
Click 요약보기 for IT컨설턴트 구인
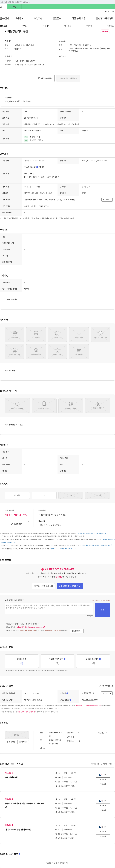103,779
